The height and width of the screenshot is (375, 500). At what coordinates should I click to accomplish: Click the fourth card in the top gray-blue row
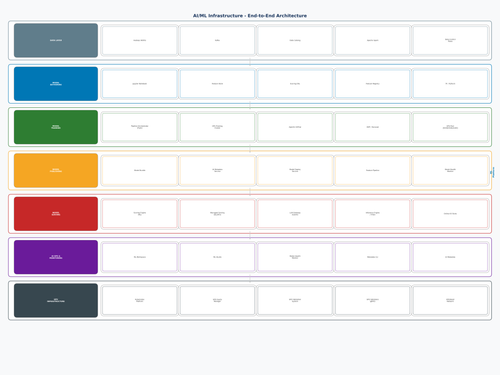pyautogui.click(x=373, y=40)
